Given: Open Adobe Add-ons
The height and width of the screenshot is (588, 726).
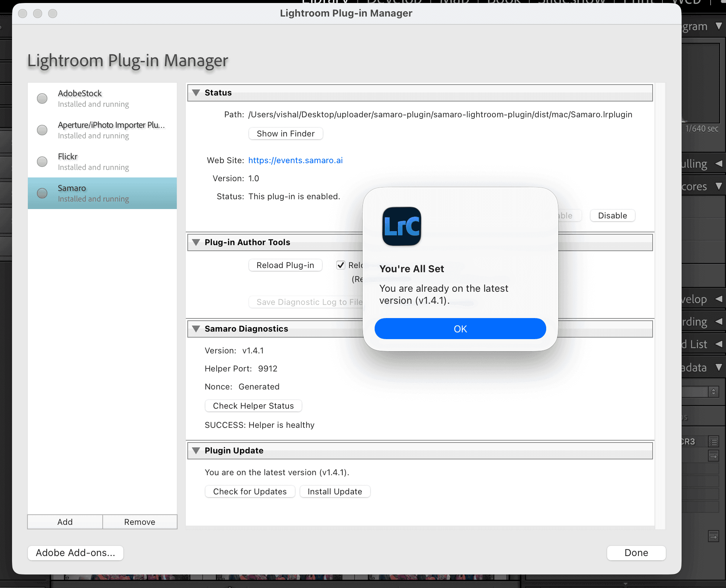Looking at the screenshot, I should 76,553.
